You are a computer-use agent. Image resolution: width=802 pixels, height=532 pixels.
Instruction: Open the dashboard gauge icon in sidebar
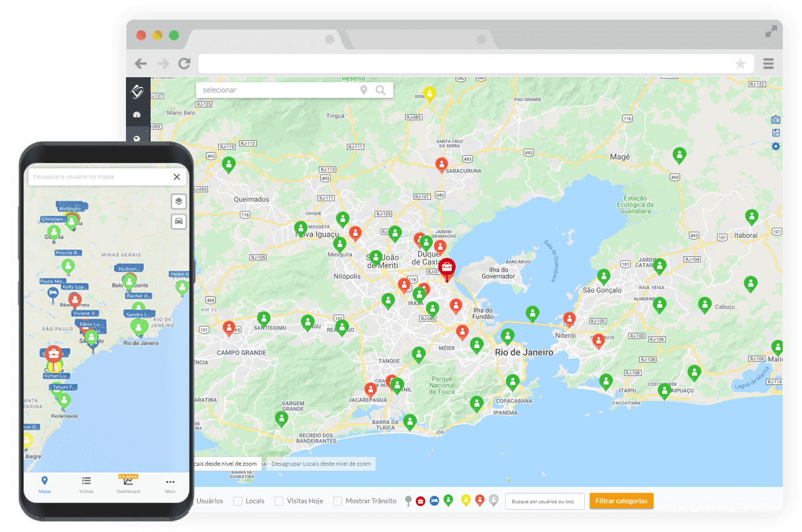tap(137, 115)
